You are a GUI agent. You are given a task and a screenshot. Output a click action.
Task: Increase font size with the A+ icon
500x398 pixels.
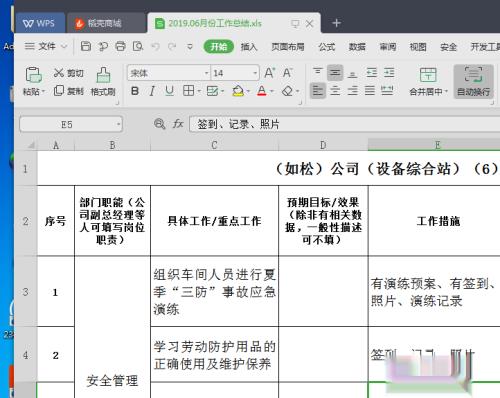270,73
